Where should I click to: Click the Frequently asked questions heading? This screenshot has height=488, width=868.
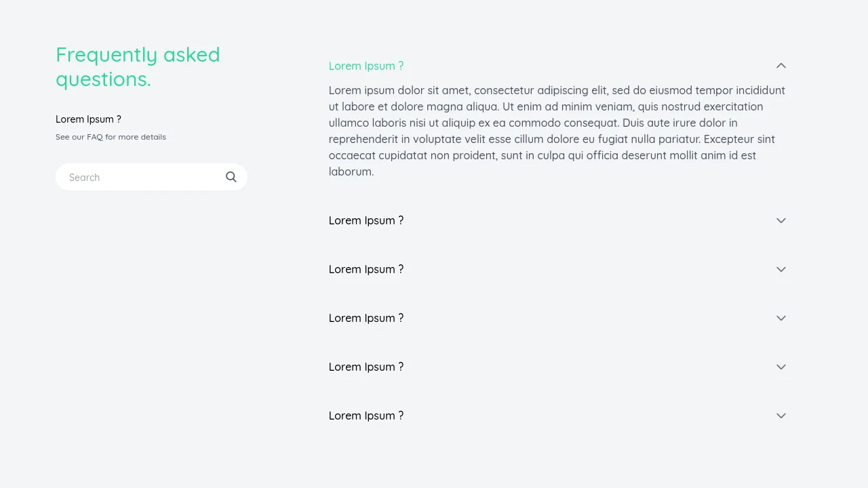coord(138,66)
